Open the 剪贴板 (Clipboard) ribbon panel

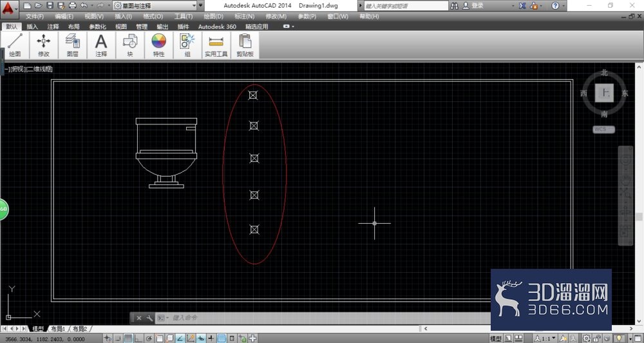(245, 45)
